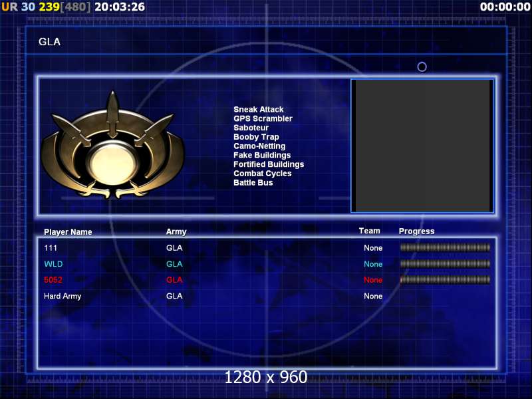Click the 1280 x 960 resolution text

point(266,377)
